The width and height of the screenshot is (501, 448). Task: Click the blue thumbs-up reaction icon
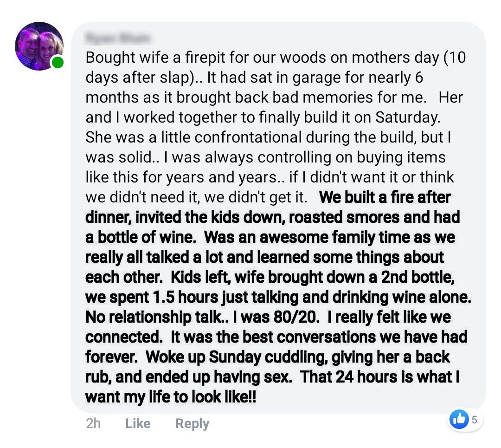point(459,419)
